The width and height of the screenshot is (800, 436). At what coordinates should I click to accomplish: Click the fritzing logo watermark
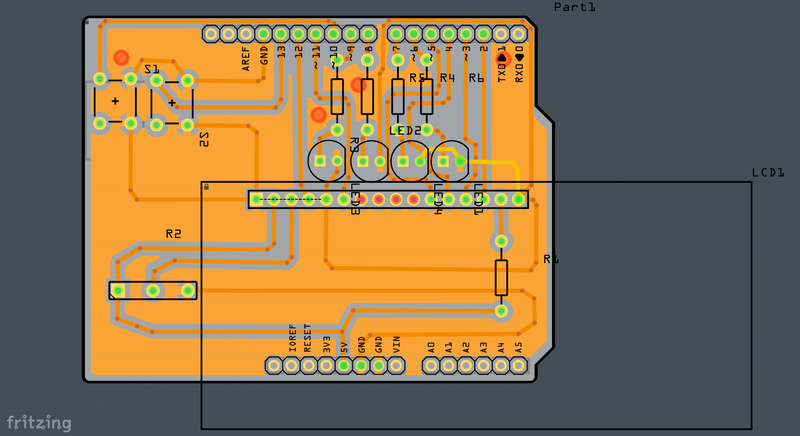(37, 423)
